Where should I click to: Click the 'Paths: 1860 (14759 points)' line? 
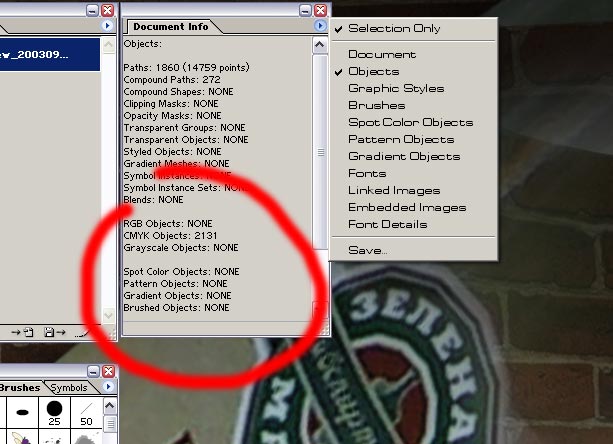click(x=186, y=68)
